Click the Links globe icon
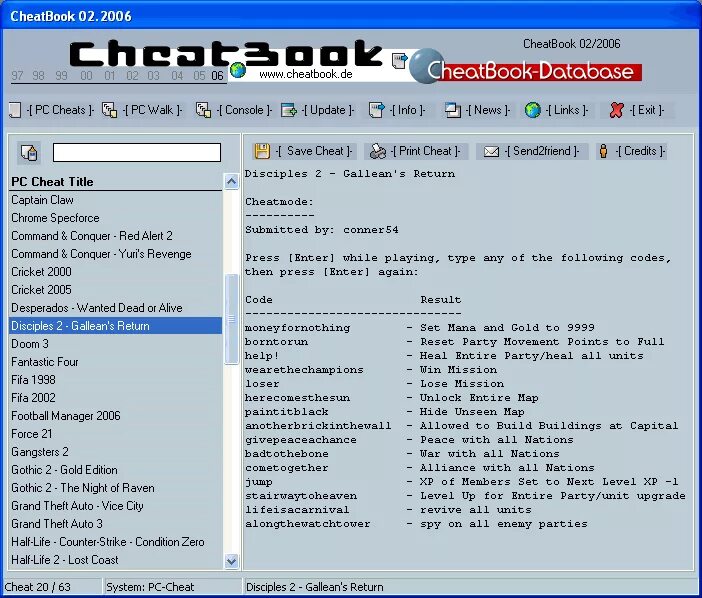Screen dimensions: 702x598 click(x=533, y=110)
